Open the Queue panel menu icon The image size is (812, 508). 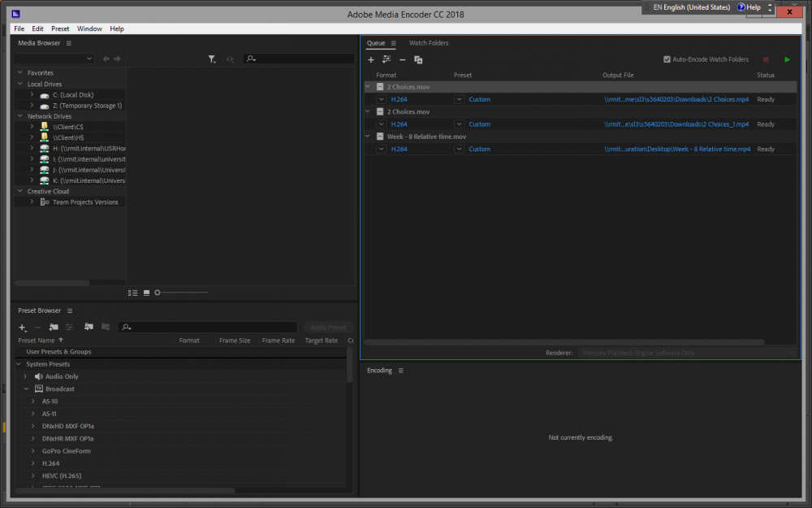click(x=394, y=43)
